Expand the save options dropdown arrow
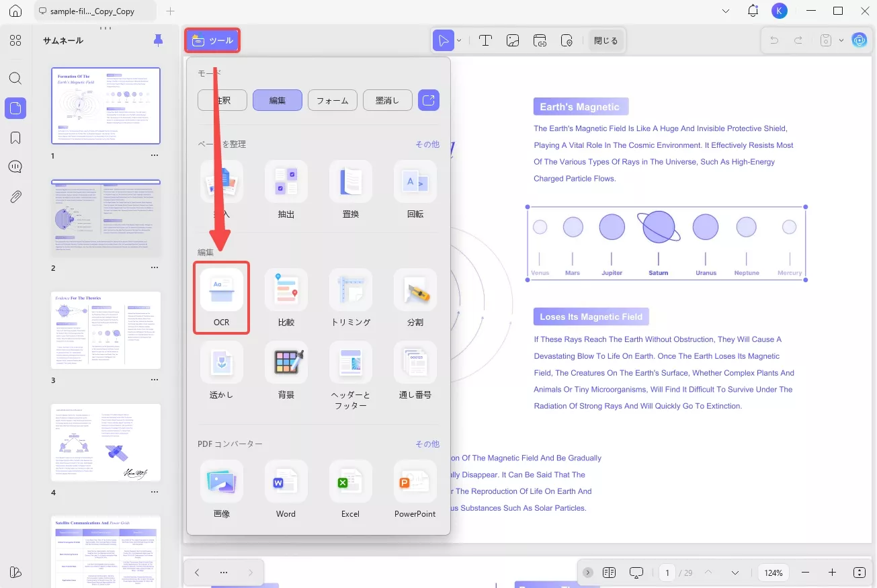Screen dimensions: 877x588 (x=841, y=40)
